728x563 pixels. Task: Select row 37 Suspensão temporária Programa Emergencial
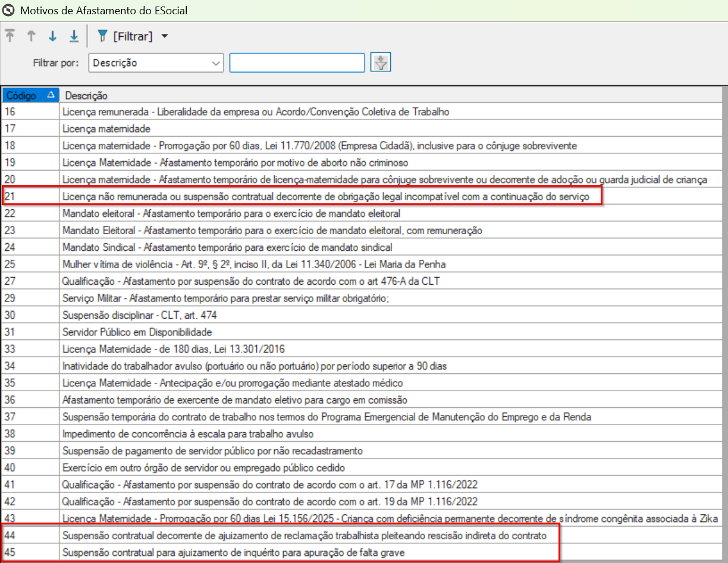(362, 417)
